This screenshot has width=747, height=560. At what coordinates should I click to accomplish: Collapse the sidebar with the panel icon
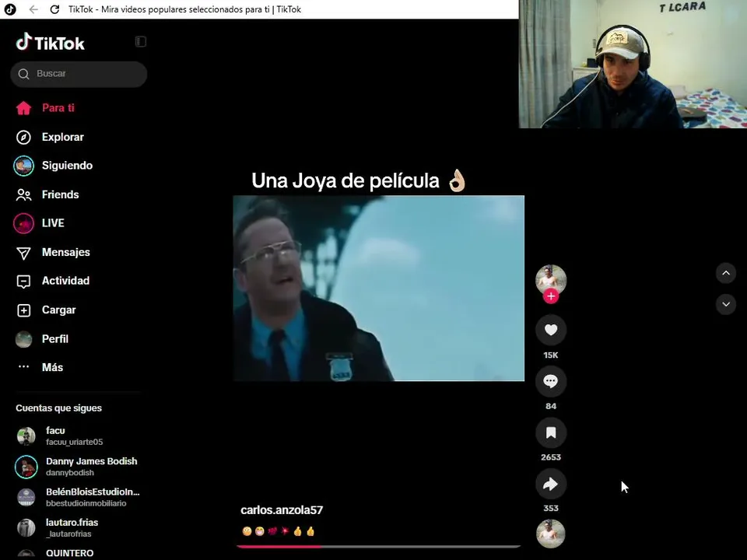(141, 42)
